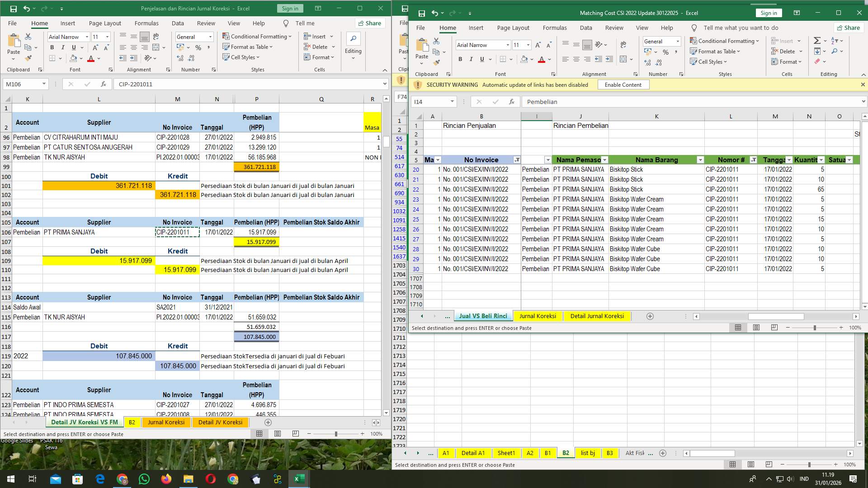Click the Enable Content button
The height and width of the screenshot is (488, 868).
(623, 84)
